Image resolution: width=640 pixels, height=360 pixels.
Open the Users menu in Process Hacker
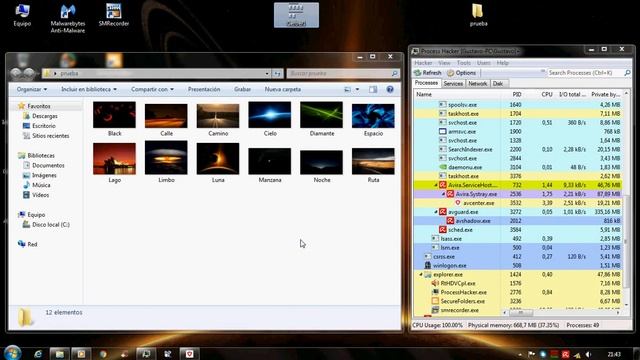pos(484,63)
